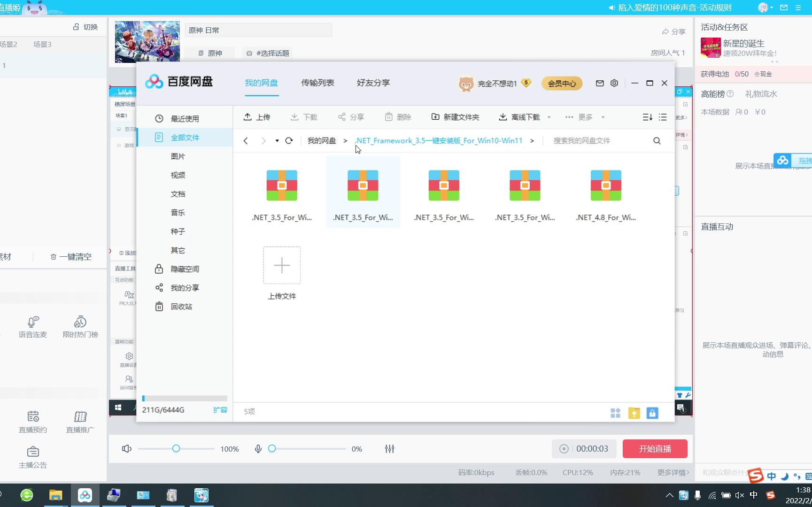Viewport: 812px width, 507px height.
Task: Click the refresh icon in navigation bar
Action: pyautogui.click(x=289, y=140)
